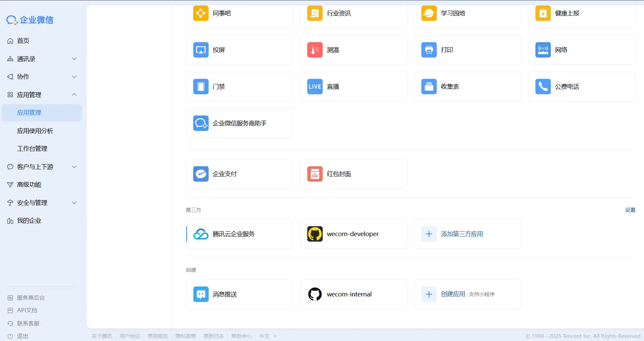Open 关于腾讯 footer link
Image resolution: width=644 pixels, height=341 pixels.
[x=102, y=336]
